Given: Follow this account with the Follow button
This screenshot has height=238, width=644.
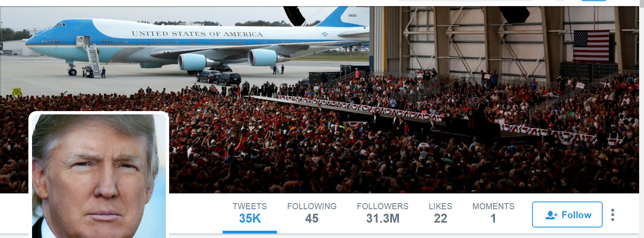Looking at the screenshot, I should (567, 214).
